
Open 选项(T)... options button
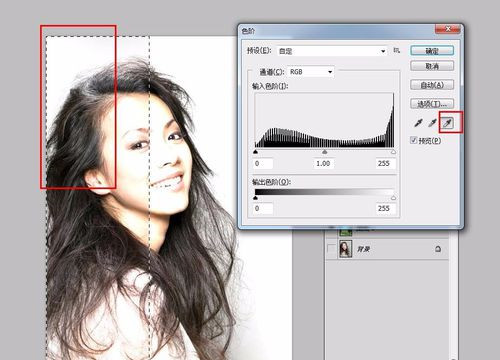432,104
